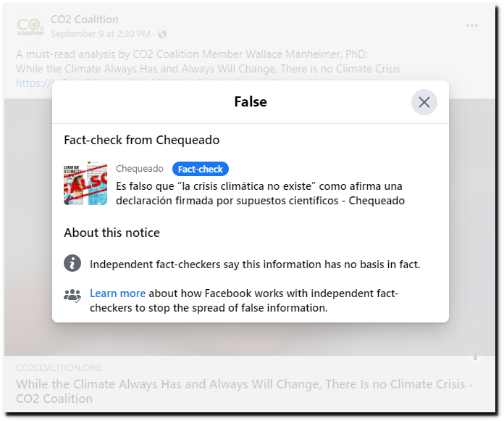The height and width of the screenshot is (421, 504).
Task: Follow the Learn more link
Action: pos(117,293)
